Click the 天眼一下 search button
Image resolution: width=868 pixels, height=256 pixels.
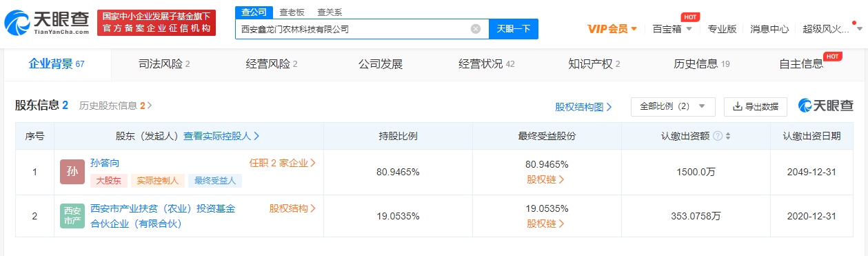click(x=514, y=29)
